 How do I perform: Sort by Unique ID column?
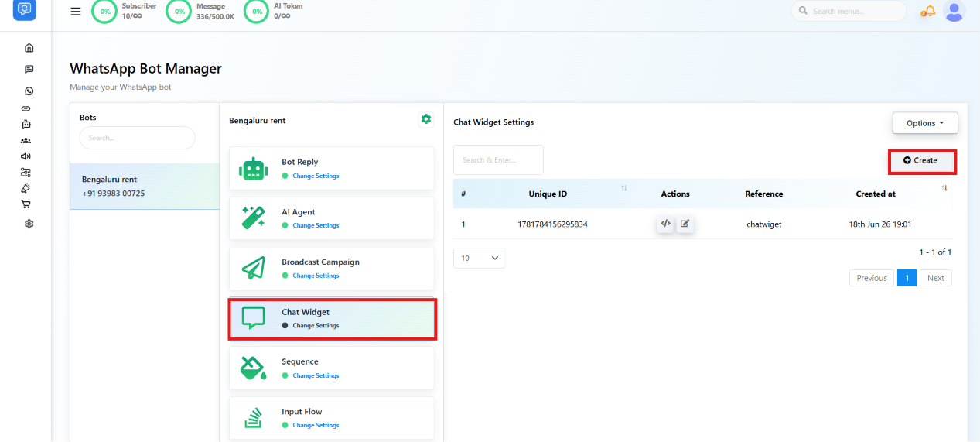coord(623,188)
